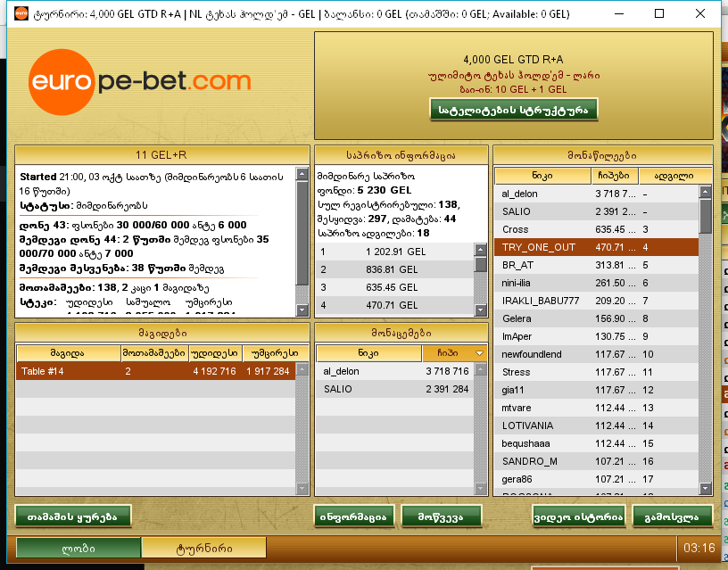Click the 2nd place prize 836.81 GEL
Screen dimensions: 728x570
tap(395, 269)
